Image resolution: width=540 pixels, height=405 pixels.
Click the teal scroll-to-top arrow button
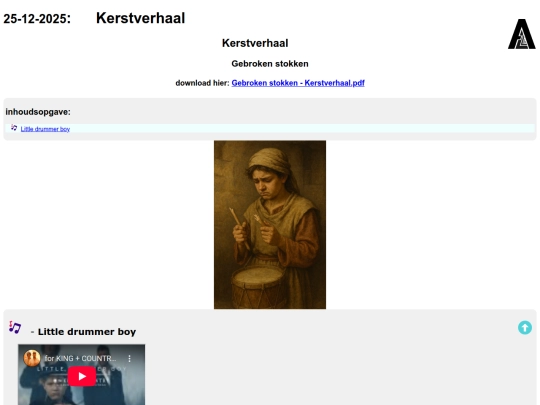click(525, 328)
